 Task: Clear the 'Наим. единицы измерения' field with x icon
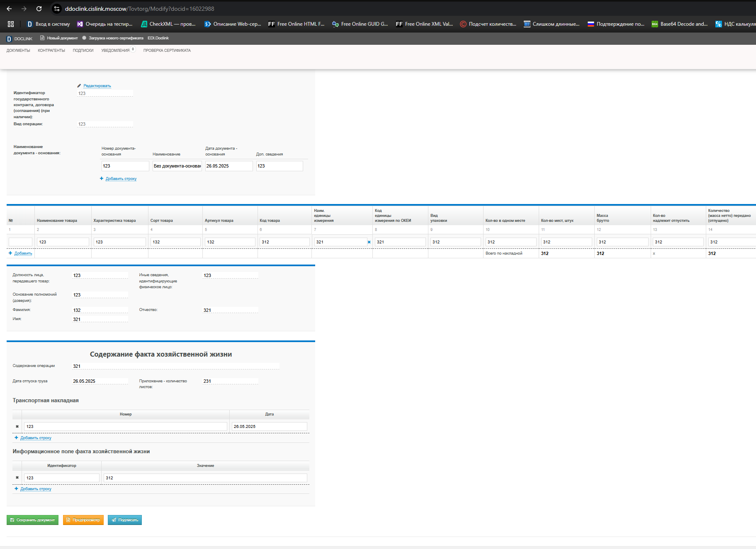click(369, 242)
